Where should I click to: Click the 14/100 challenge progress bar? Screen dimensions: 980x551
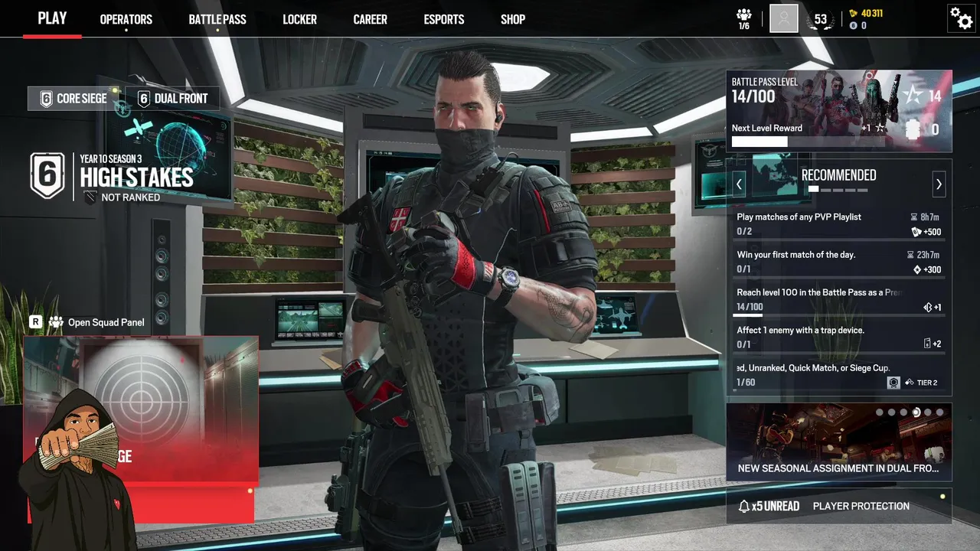pos(838,315)
